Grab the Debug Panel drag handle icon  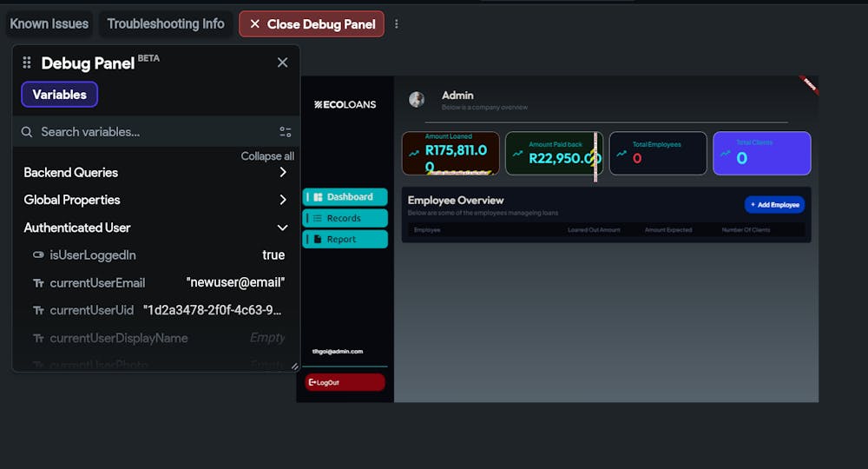27,63
